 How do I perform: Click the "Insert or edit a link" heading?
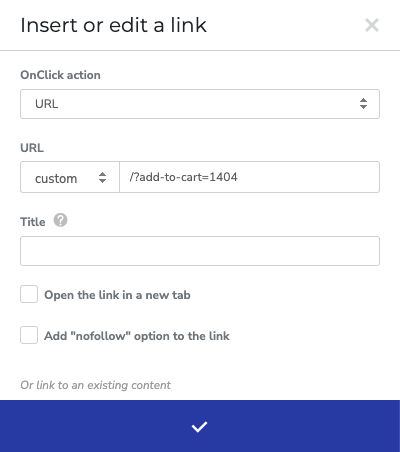[x=113, y=25]
